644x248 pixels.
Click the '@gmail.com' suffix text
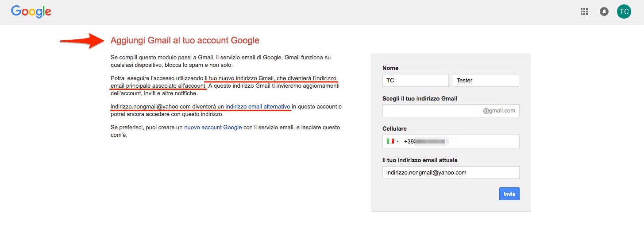coord(499,111)
